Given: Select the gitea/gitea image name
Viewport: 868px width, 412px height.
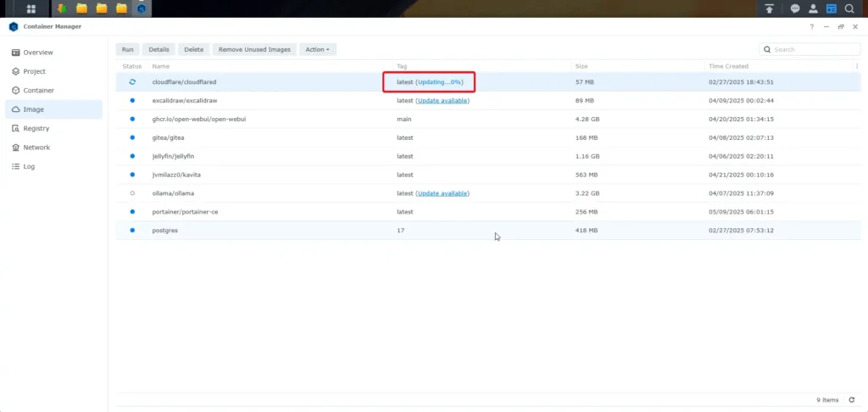Looking at the screenshot, I should (x=167, y=137).
